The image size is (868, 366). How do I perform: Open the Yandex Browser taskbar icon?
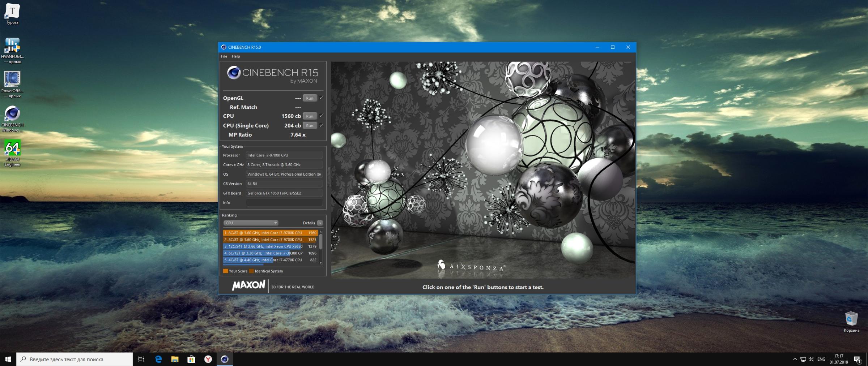[208, 359]
